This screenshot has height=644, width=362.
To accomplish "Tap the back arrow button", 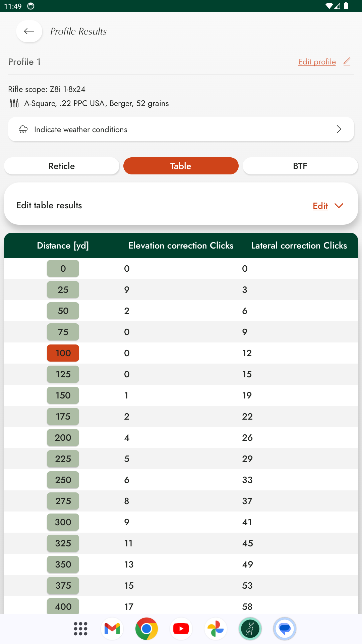I will pos(29,32).
